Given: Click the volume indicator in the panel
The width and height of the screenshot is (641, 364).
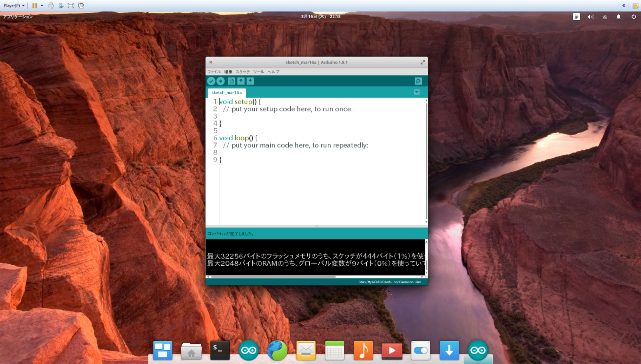Looking at the screenshot, I should pos(590,17).
